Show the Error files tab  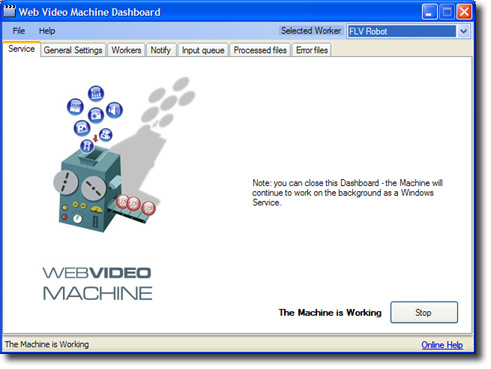(312, 50)
